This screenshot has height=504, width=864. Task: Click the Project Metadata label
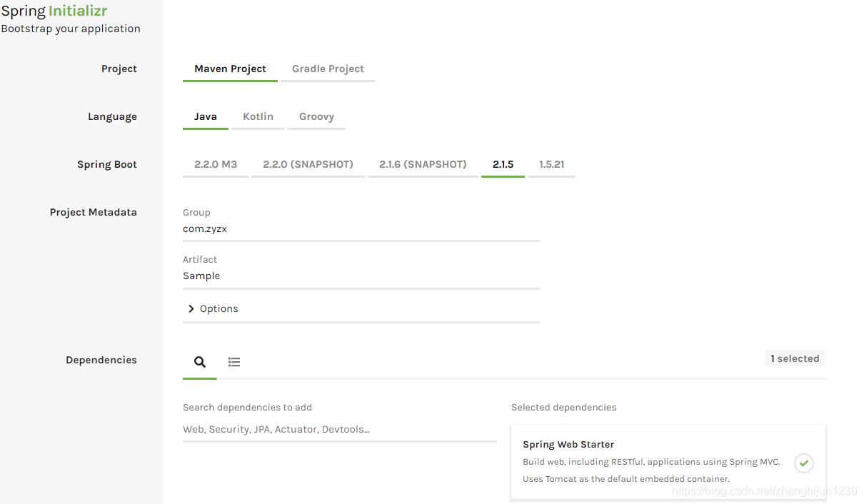click(x=94, y=213)
